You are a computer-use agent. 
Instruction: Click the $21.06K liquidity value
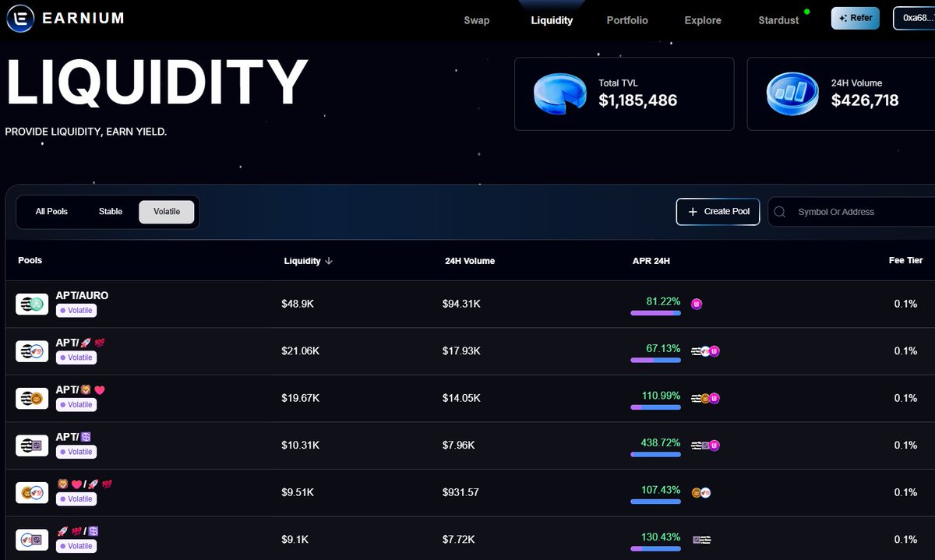click(301, 351)
